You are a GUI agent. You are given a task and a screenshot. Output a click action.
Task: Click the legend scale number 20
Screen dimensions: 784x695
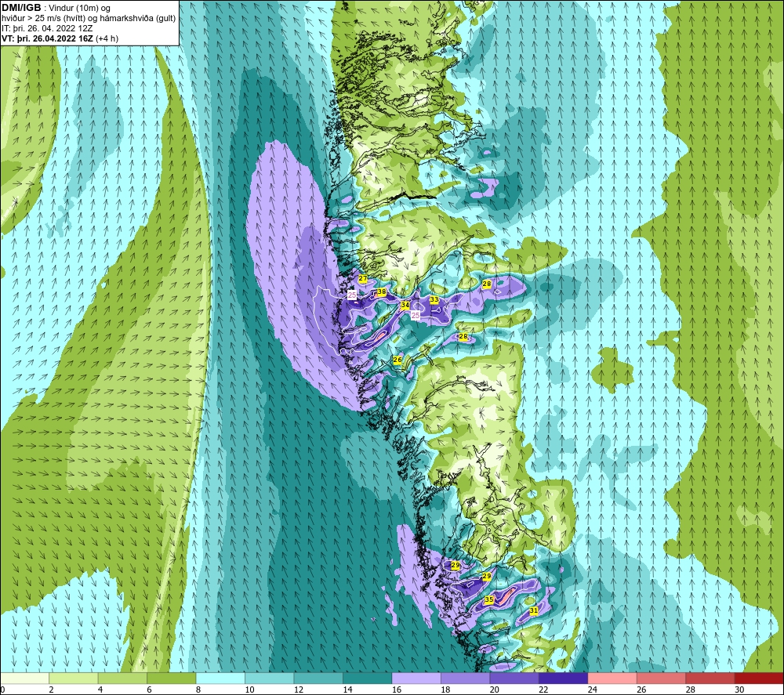(x=495, y=690)
